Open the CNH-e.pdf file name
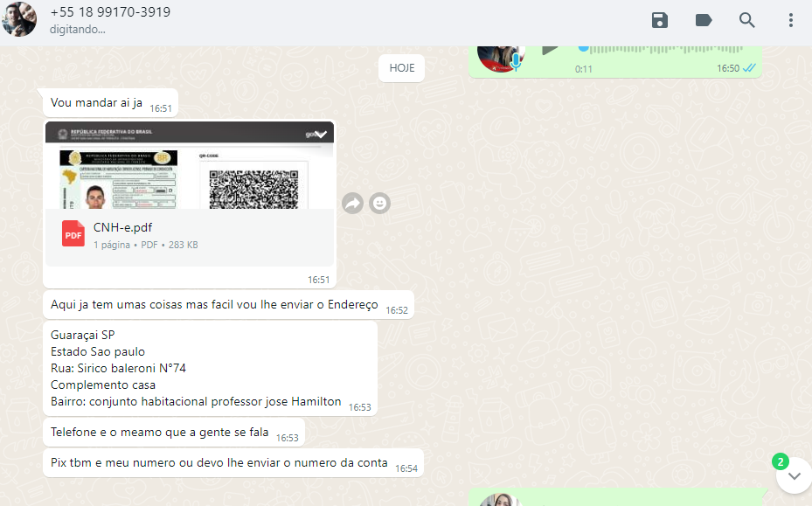The width and height of the screenshot is (812, 506). 123,227
